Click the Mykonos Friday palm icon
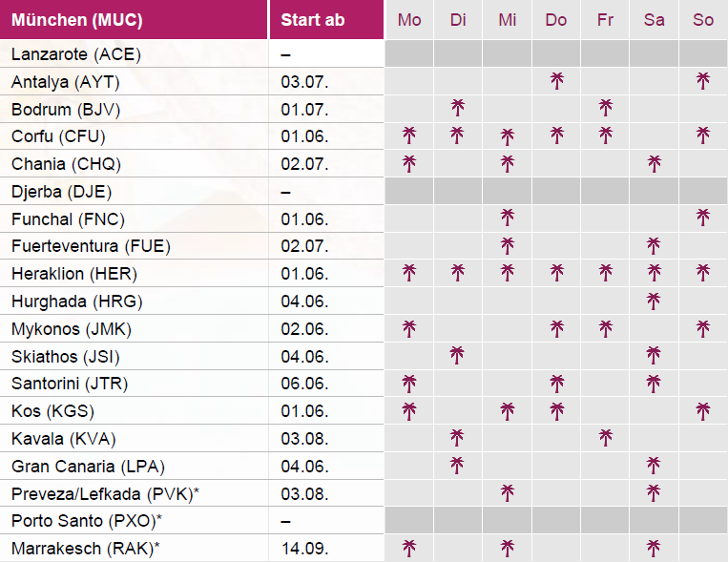The image size is (728, 562). (x=605, y=329)
